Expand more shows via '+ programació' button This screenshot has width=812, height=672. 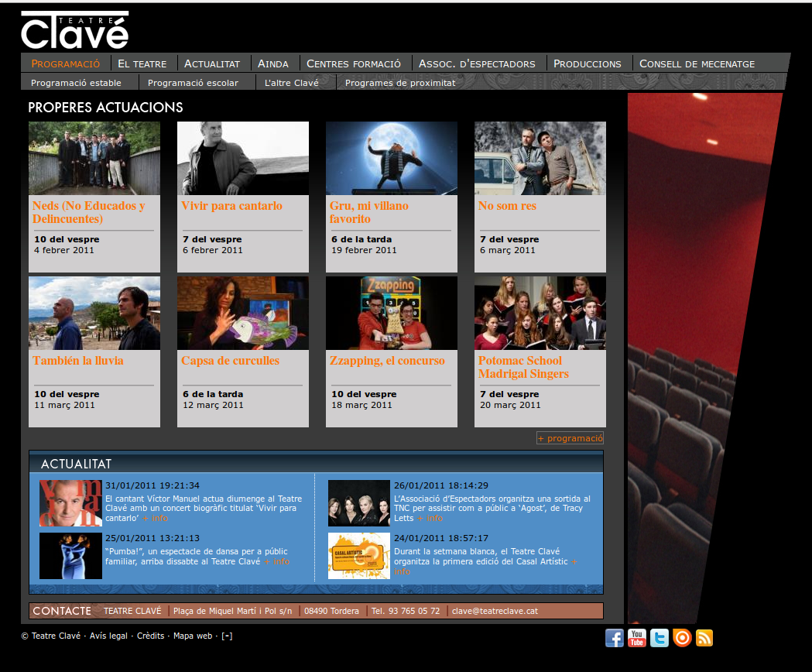coord(570,438)
